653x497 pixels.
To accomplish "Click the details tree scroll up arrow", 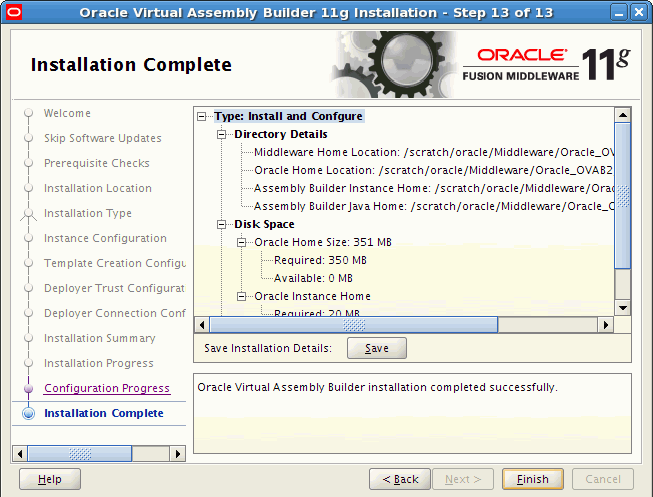I will point(623,115).
